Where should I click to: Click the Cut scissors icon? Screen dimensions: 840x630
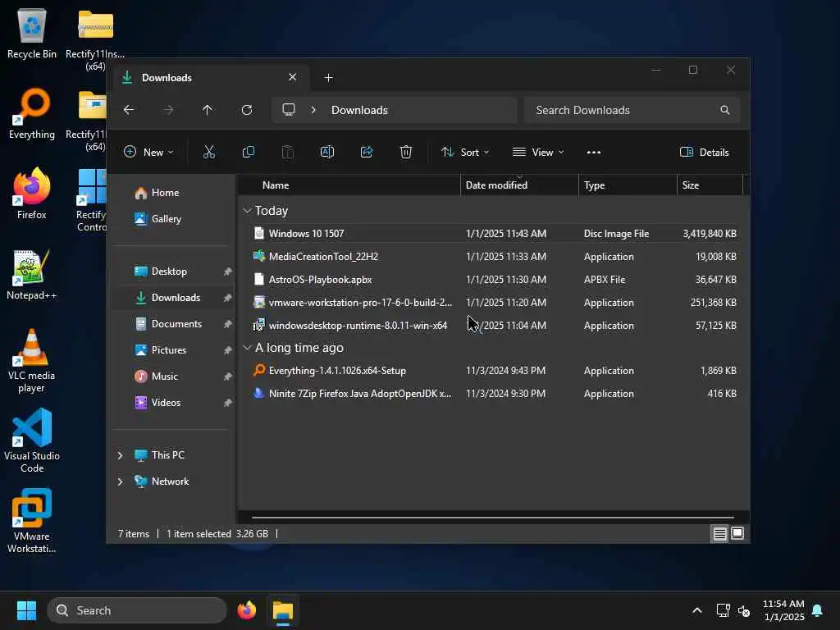pyautogui.click(x=209, y=152)
